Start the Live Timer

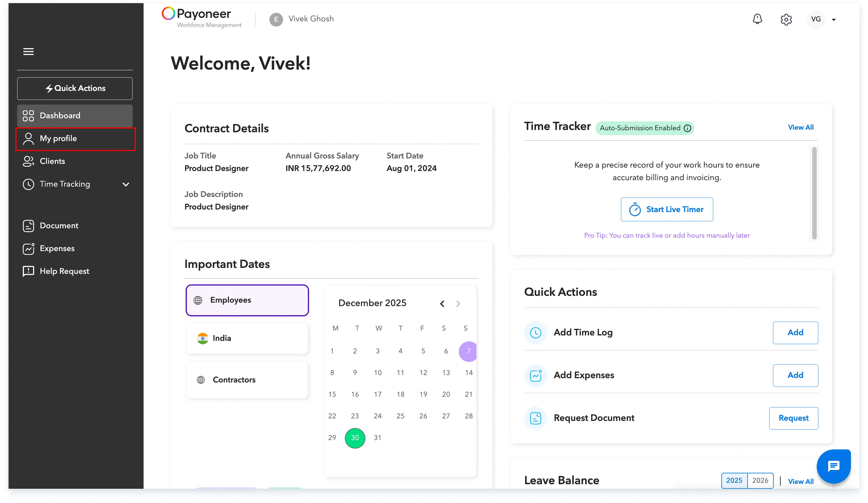(667, 210)
